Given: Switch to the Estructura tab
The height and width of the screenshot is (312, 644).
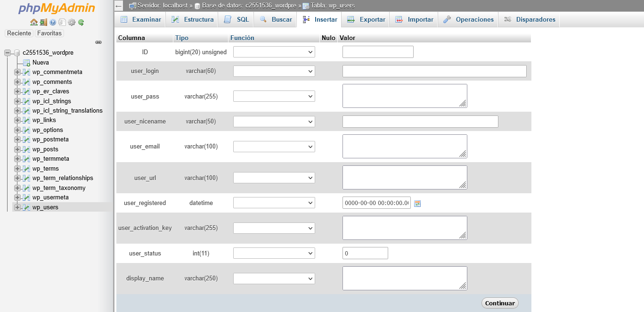Looking at the screenshot, I should [x=192, y=19].
